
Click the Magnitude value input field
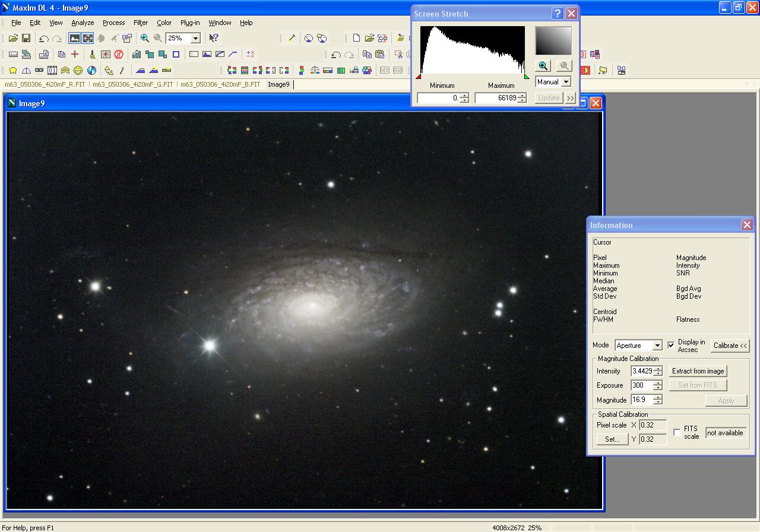pyautogui.click(x=641, y=400)
